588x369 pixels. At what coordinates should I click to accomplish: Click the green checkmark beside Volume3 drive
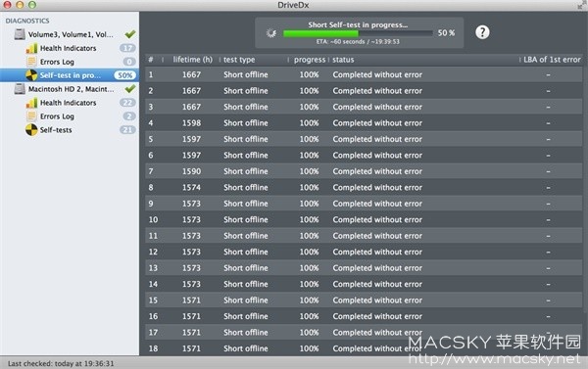tap(130, 34)
